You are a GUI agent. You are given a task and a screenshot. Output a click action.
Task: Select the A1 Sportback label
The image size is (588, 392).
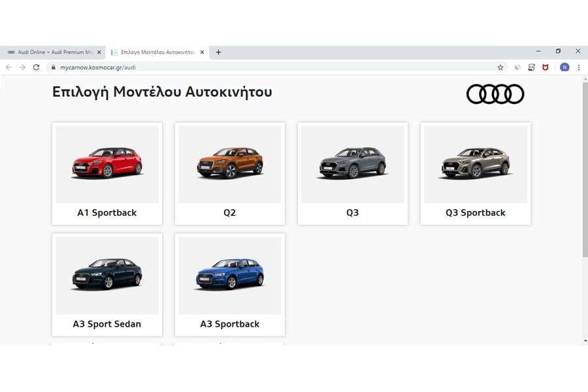pos(107,213)
